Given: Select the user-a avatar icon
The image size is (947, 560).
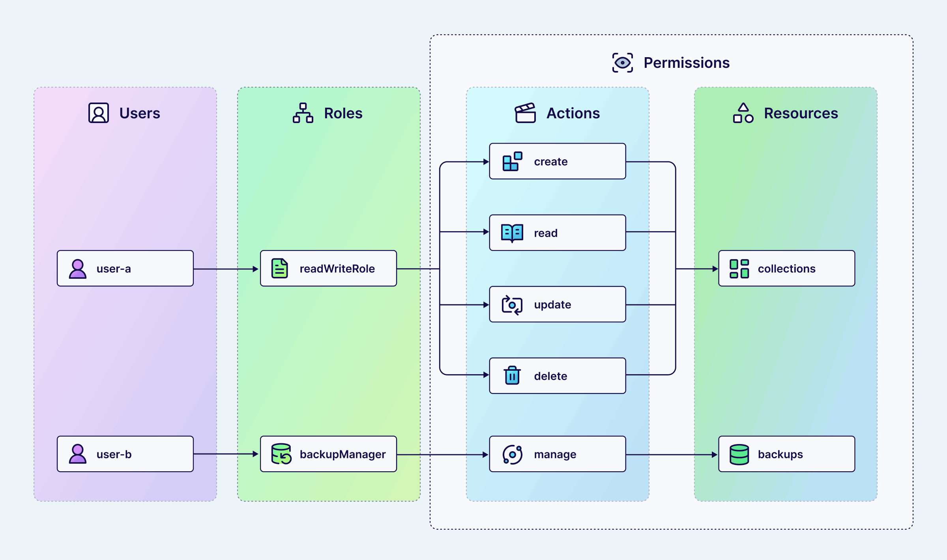Looking at the screenshot, I should coord(78,268).
